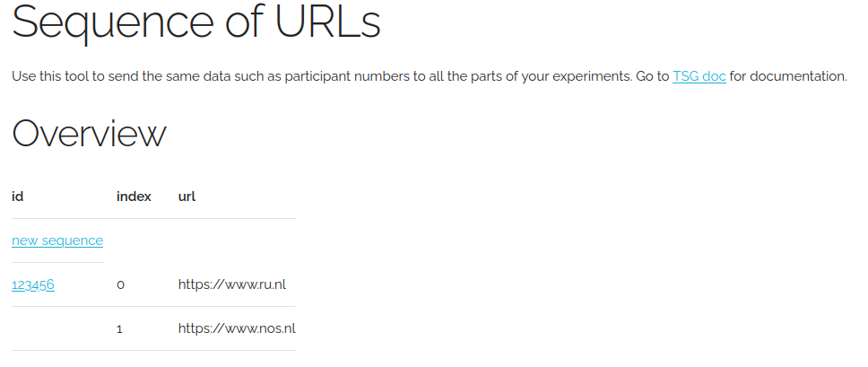Click the new sequence link
Image resolution: width=868 pixels, height=367 pixels.
[x=57, y=240]
